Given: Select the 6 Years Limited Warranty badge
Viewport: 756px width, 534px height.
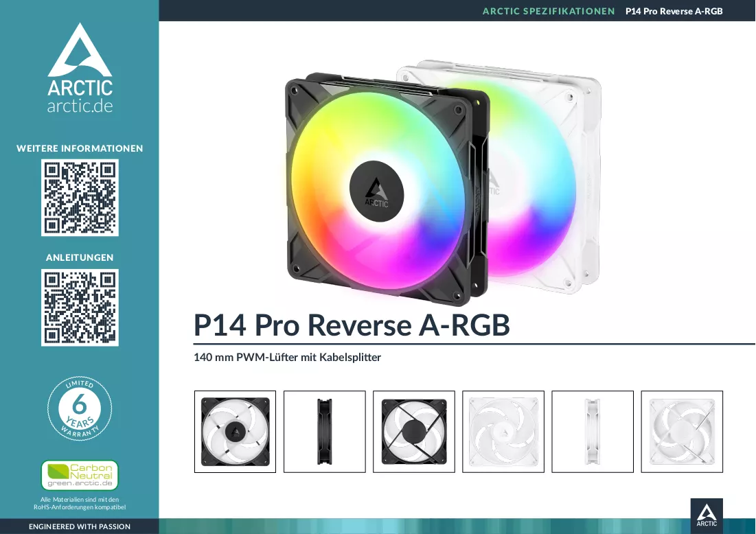Looking at the screenshot, I should [x=80, y=408].
